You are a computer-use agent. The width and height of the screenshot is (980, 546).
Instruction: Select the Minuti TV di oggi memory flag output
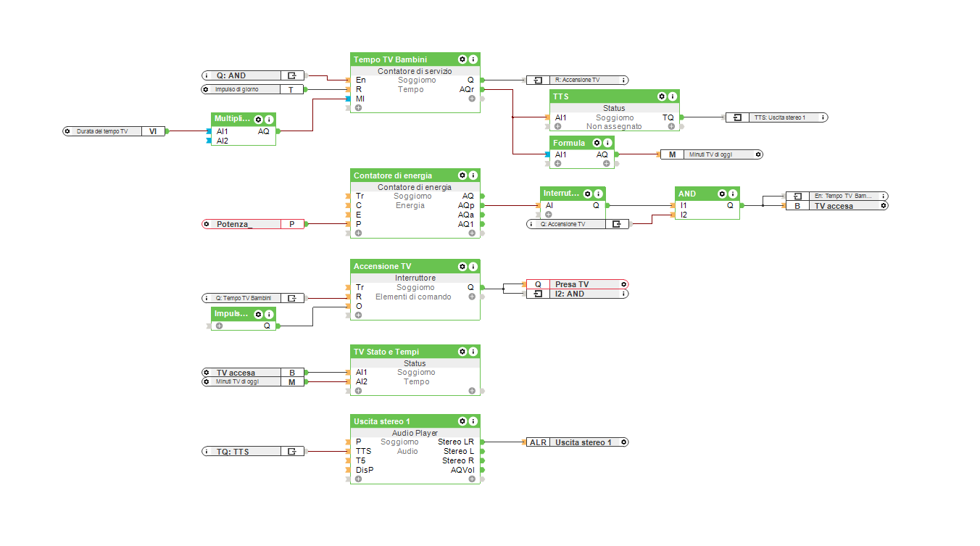click(710, 154)
